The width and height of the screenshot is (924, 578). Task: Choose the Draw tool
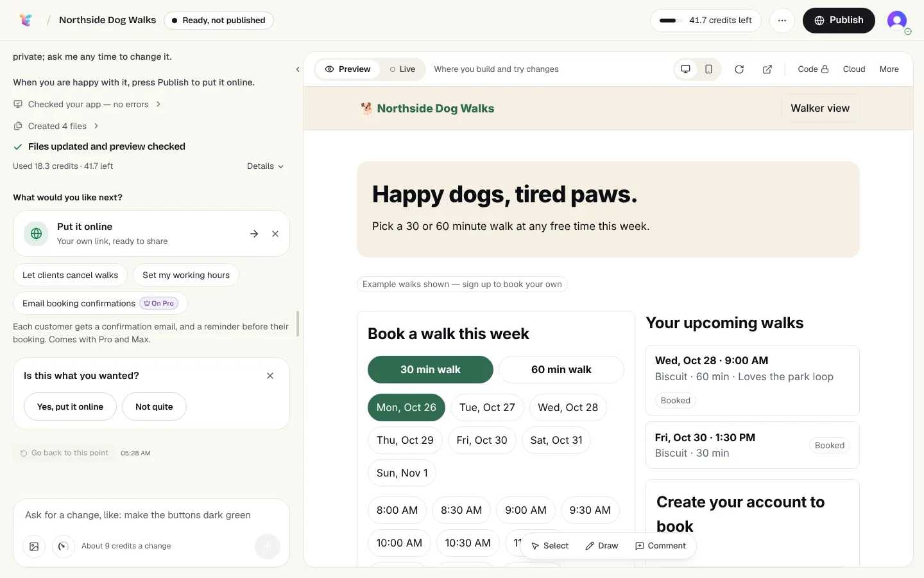(x=602, y=546)
